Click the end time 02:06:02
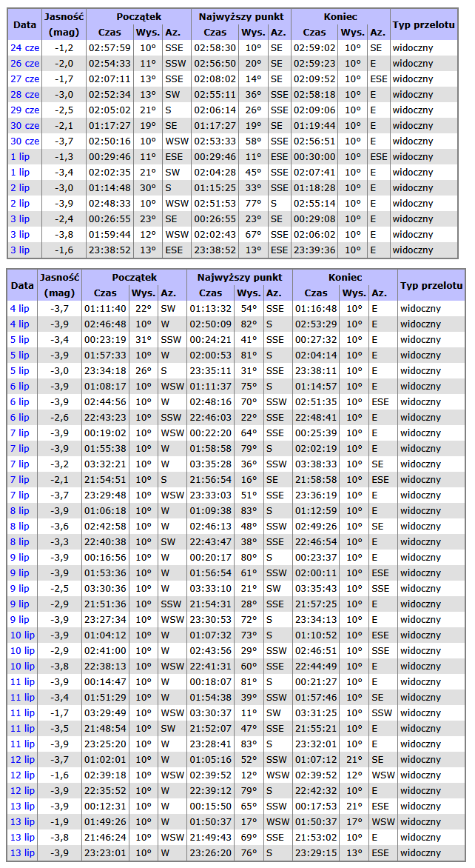Viewport: 475px width, 868px height. click(x=314, y=234)
